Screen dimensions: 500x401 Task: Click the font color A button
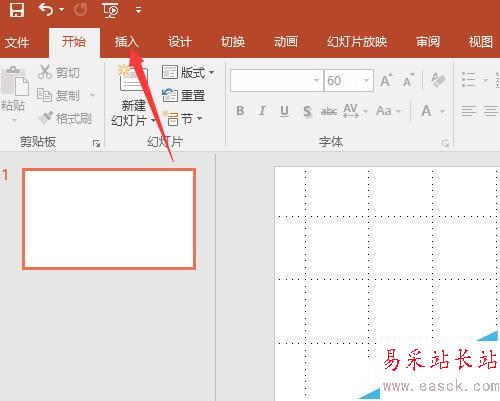(426, 111)
